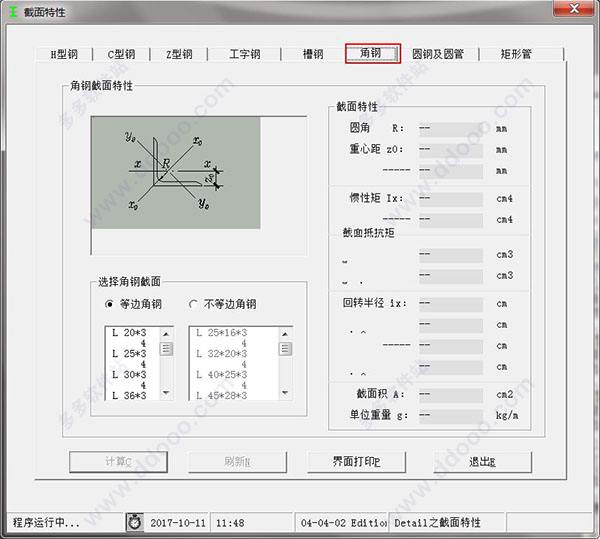This screenshot has width=600, height=539.
Task: Click the time 11:48 in status bar
Action: [x=230, y=523]
